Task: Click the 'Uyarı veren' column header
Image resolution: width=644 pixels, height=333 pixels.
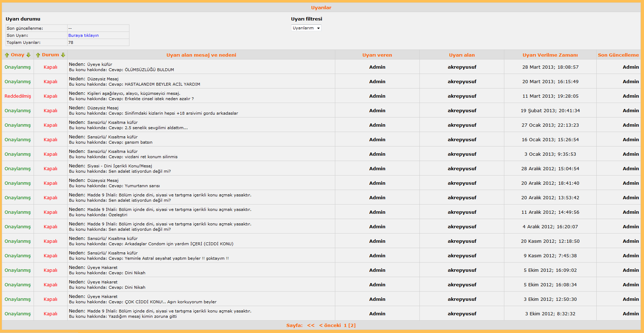Action: [x=377, y=55]
